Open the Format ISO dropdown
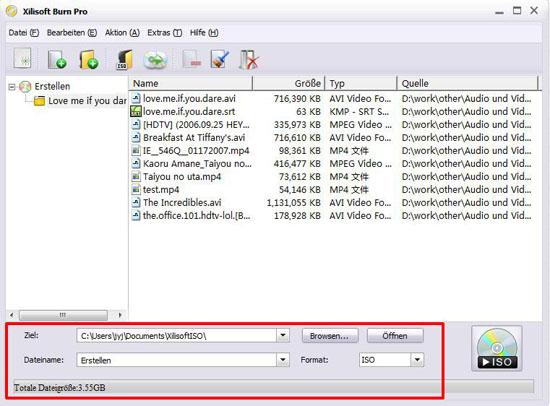This screenshot has height=406, width=550. (x=417, y=360)
